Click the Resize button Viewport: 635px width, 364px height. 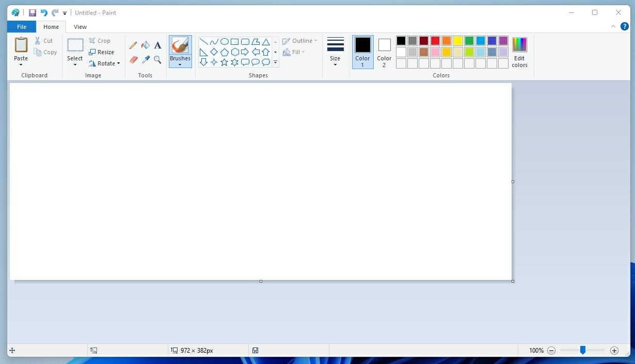tap(101, 52)
